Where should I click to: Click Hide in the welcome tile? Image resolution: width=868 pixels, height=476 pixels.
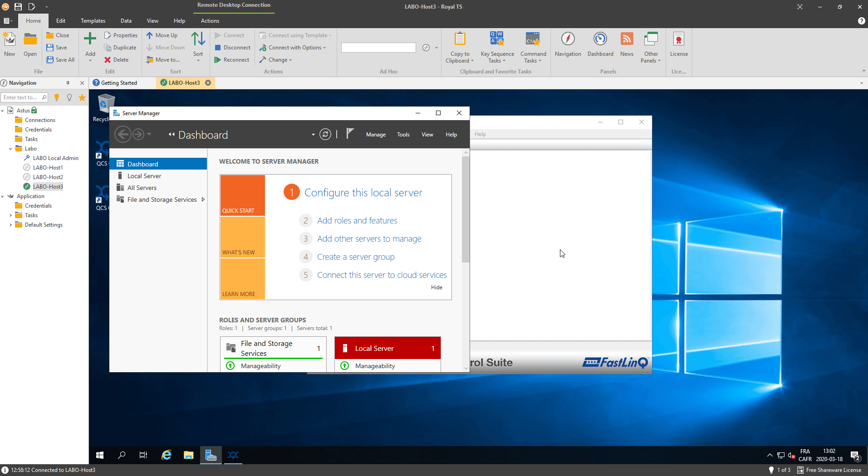436,287
